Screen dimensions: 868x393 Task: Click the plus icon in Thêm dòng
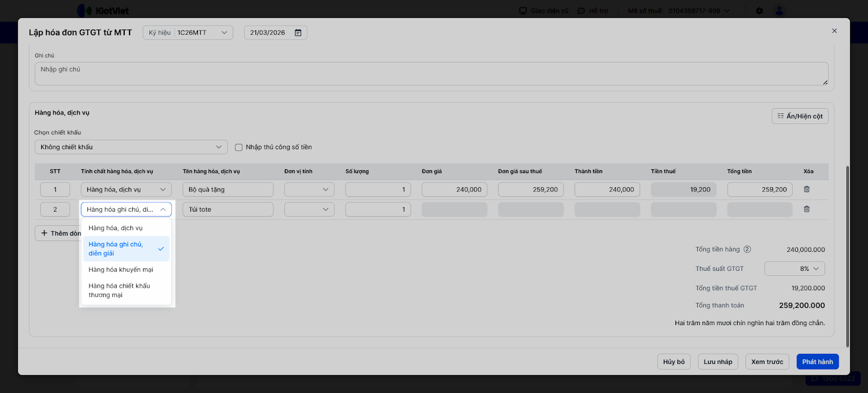point(44,233)
